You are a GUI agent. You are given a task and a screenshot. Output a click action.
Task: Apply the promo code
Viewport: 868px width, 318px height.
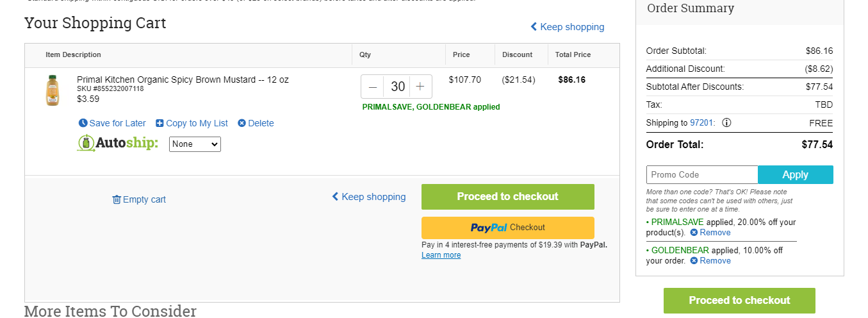point(796,175)
